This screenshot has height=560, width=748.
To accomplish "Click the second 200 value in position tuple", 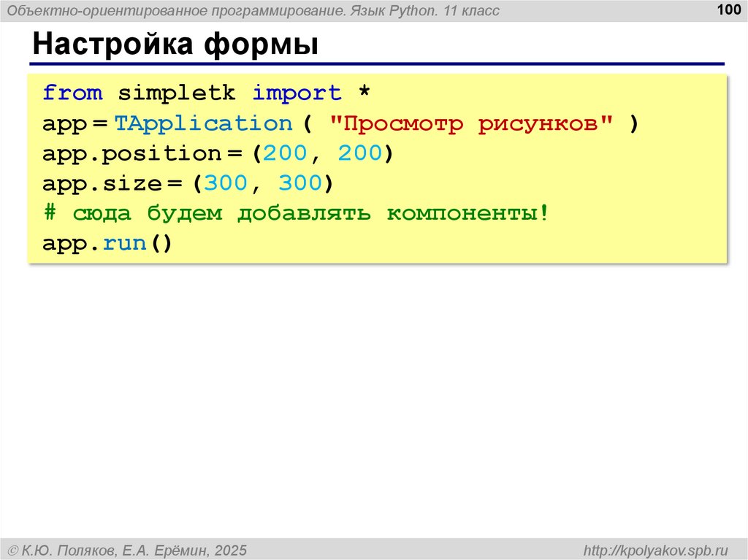I will pyautogui.click(x=360, y=153).
